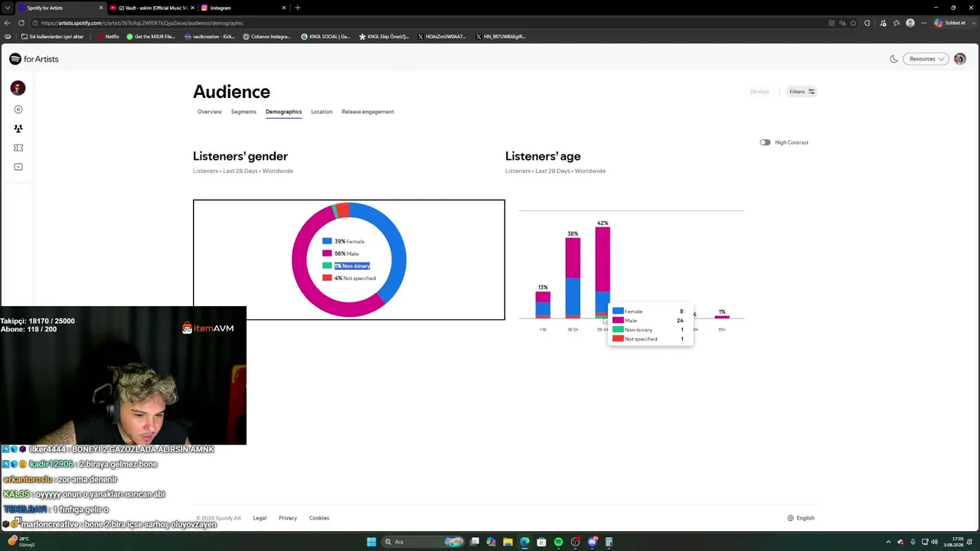Open Microsoft Store from the taskbar
This screenshot has width=980, height=551.
[x=541, y=542]
